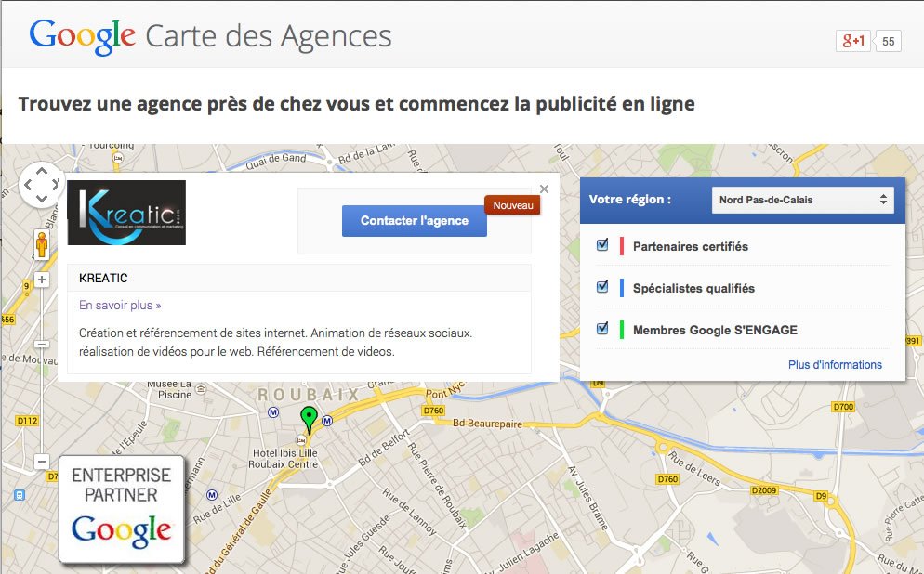Click the Rue de Lannoy street label

pos(408,511)
